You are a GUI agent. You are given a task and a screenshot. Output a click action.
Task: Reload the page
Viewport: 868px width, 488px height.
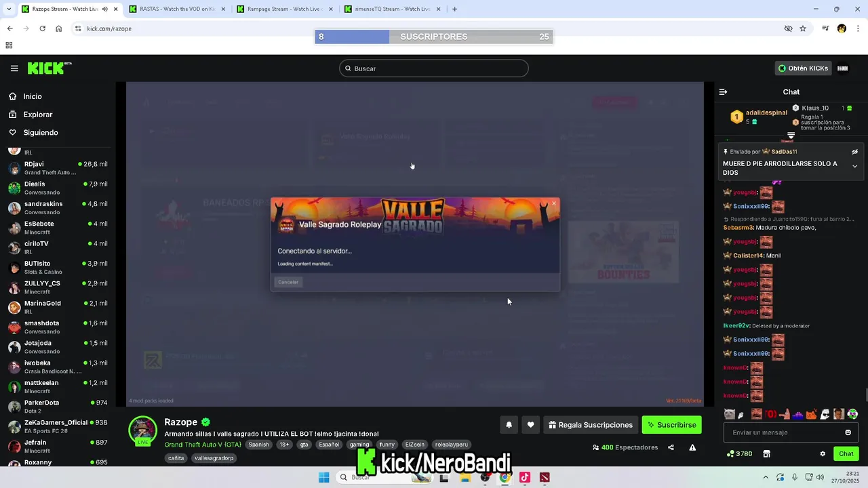point(42,28)
